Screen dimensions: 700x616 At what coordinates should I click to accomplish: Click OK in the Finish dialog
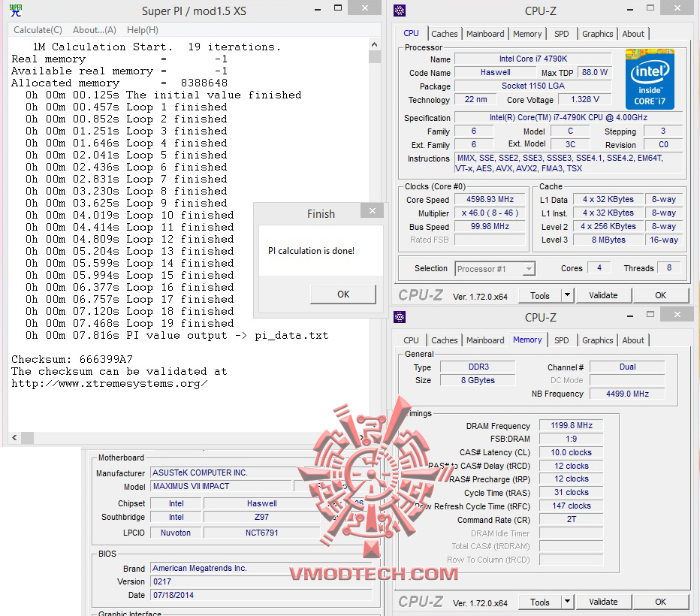(x=343, y=294)
